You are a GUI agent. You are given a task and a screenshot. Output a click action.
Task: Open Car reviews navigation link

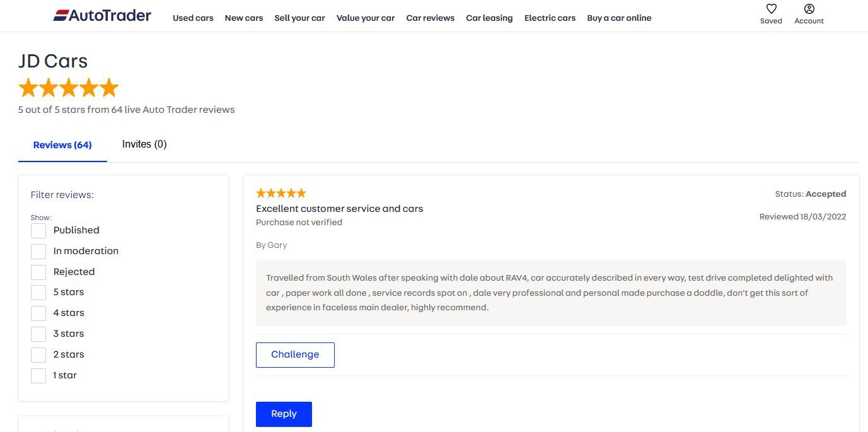[x=430, y=18]
